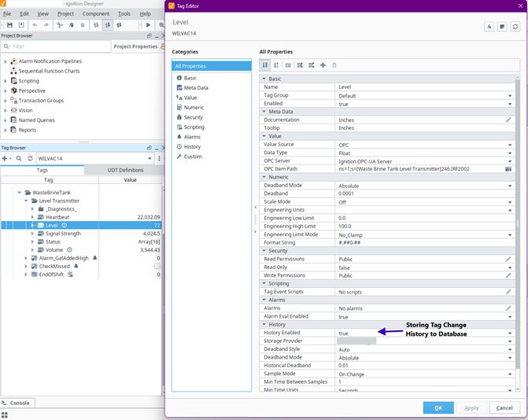Click the browse icon beside OPC Item Path
This screenshot has height=420, width=528.
508,168
